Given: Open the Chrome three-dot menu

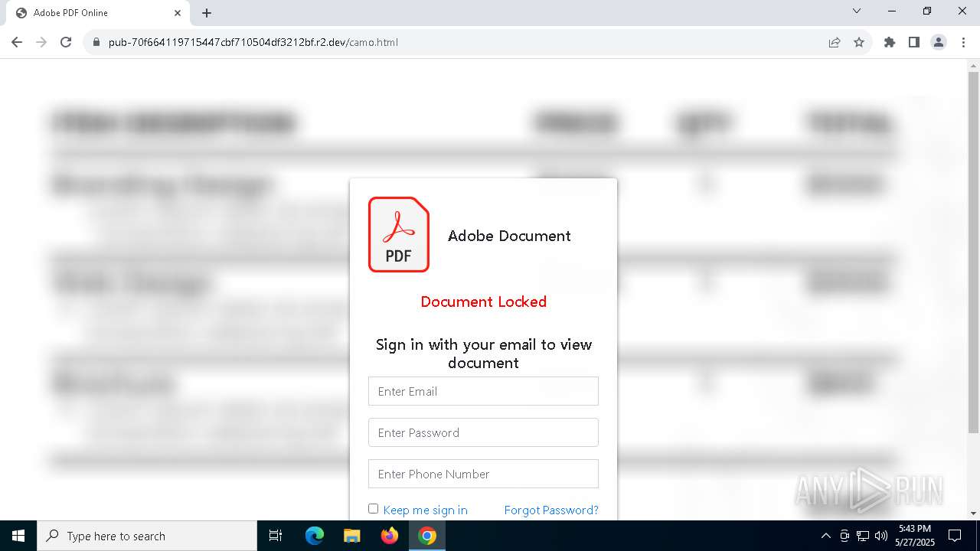Looking at the screenshot, I should 963,42.
